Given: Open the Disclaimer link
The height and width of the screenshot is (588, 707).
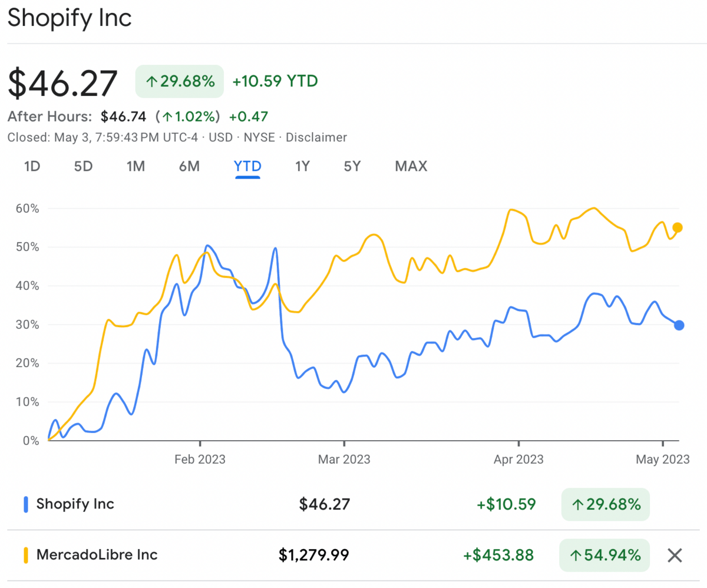Looking at the screenshot, I should [316, 137].
